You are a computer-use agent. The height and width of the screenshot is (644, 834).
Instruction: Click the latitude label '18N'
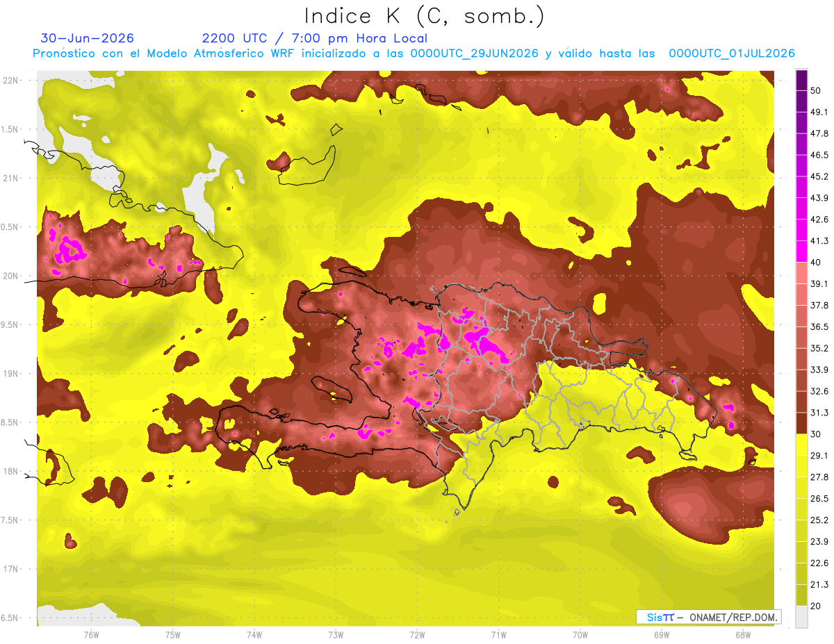[x=12, y=472]
